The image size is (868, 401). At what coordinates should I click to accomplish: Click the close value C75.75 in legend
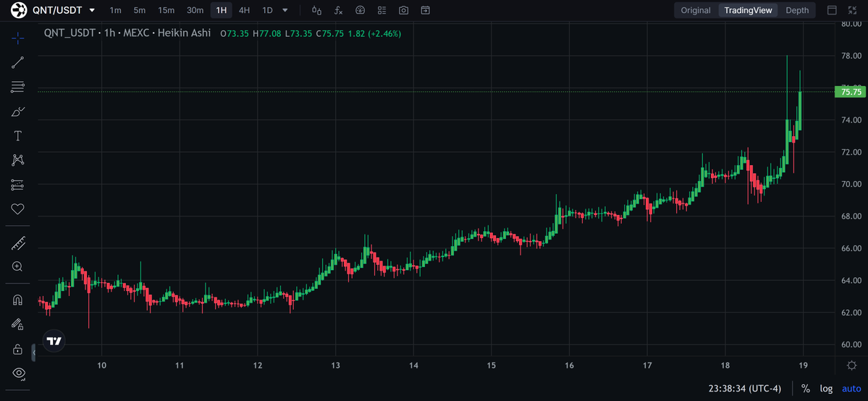(330, 34)
